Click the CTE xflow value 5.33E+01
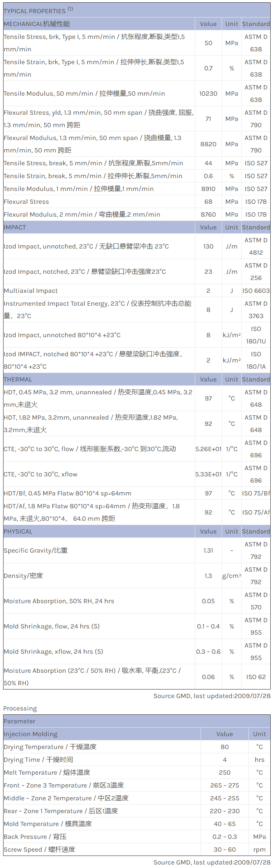 (208, 474)
